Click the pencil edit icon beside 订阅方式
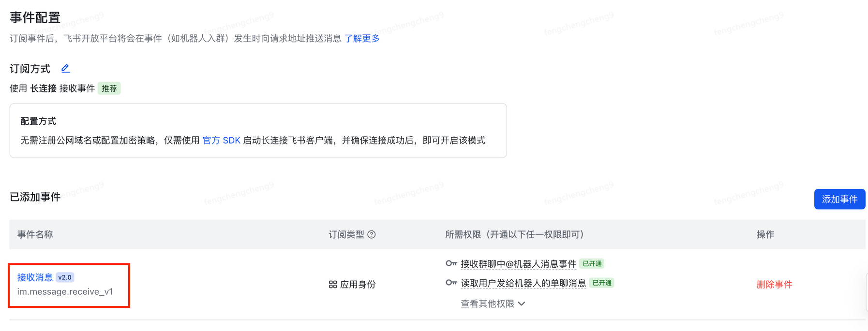The height and width of the screenshot is (331, 868). tap(65, 68)
